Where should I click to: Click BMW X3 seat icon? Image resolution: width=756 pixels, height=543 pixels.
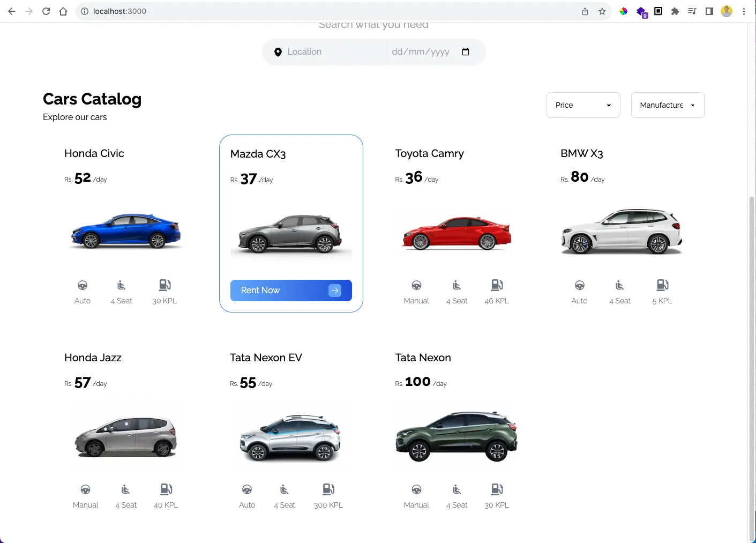click(620, 285)
